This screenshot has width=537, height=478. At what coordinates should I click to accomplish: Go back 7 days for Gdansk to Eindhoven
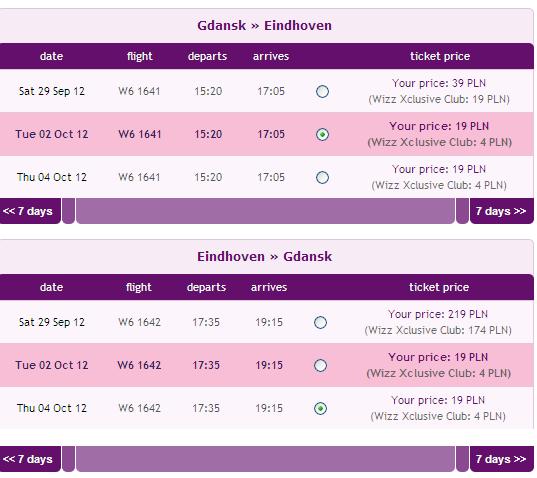pos(30,211)
